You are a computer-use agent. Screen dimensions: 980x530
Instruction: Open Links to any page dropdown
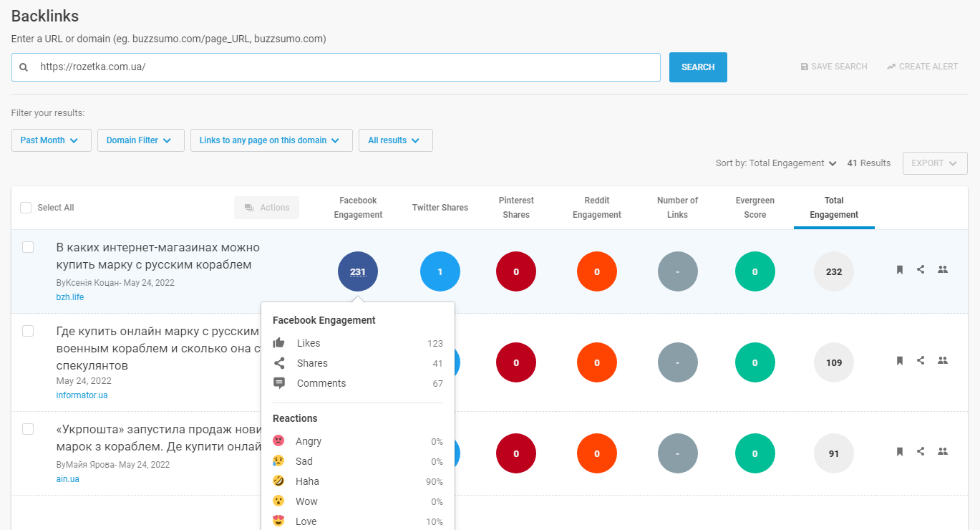pyautogui.click(x=271, y=140)
